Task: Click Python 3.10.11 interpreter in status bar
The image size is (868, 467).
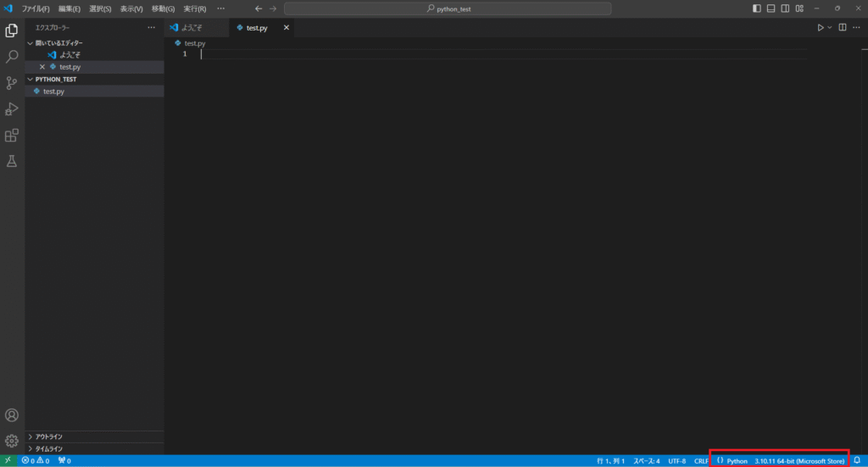Action: click(x=798, y=461)
